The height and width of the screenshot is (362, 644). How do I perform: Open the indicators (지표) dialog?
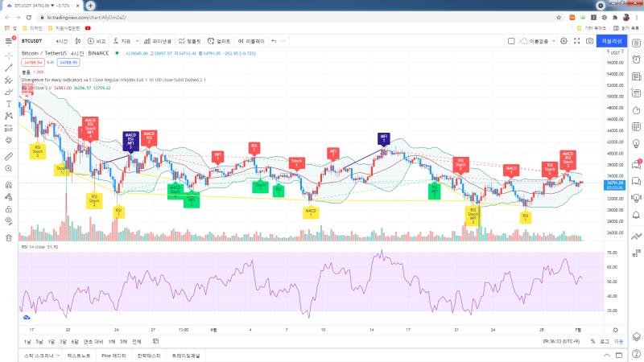point(122,41)
